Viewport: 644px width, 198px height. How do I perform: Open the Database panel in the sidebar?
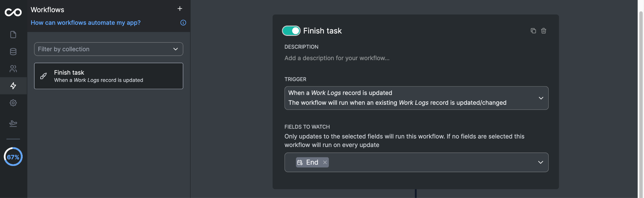coord(13,52)
